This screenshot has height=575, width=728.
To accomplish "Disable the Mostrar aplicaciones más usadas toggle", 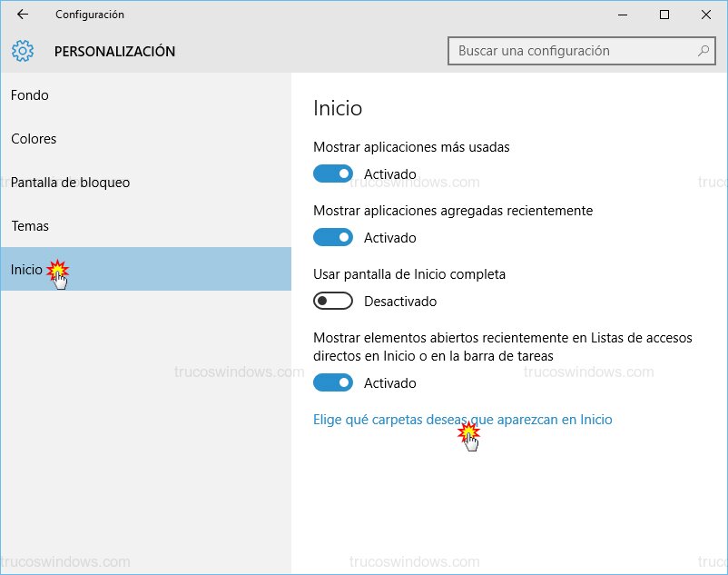I will click(x=332, y=173).
